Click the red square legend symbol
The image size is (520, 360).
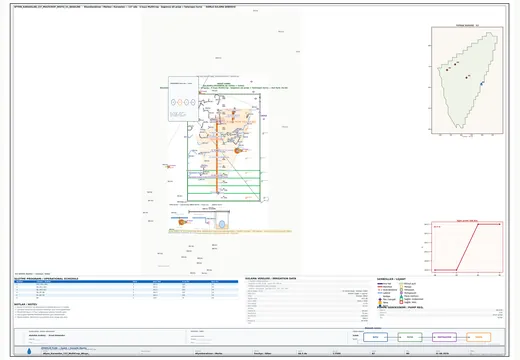click(401, 302)
